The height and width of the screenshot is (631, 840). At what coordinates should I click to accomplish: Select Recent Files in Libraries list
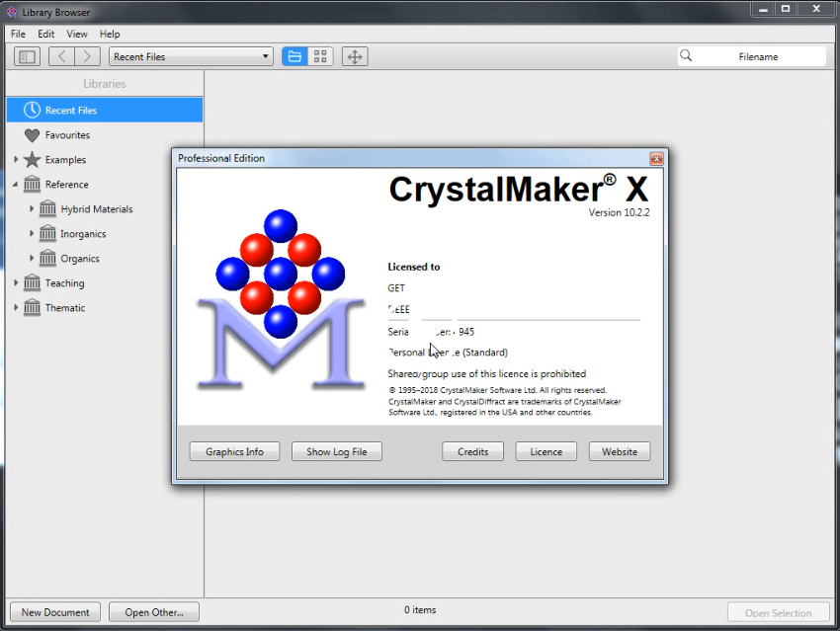(105, 110)
